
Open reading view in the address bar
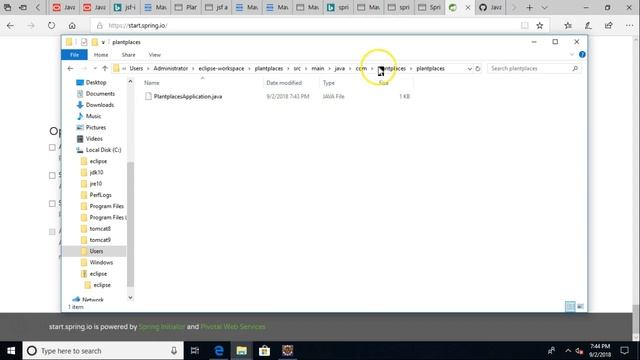pos(524,25)
